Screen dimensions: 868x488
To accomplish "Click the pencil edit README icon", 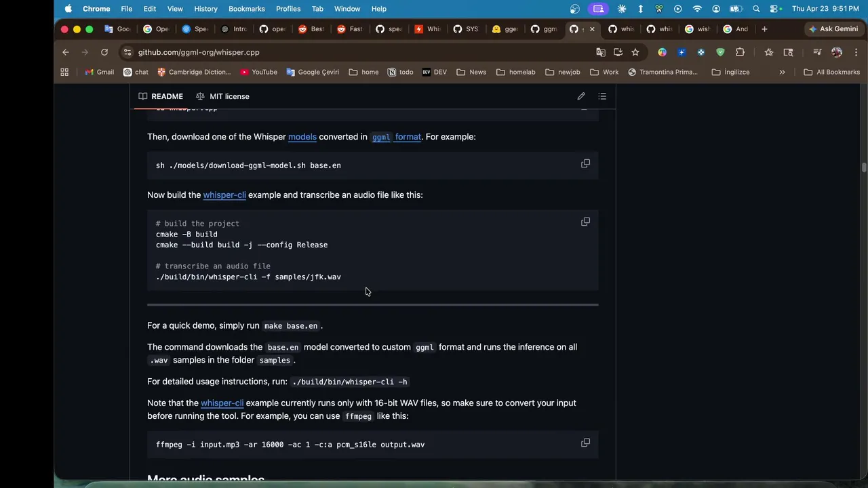I will (x=581, y=96).
